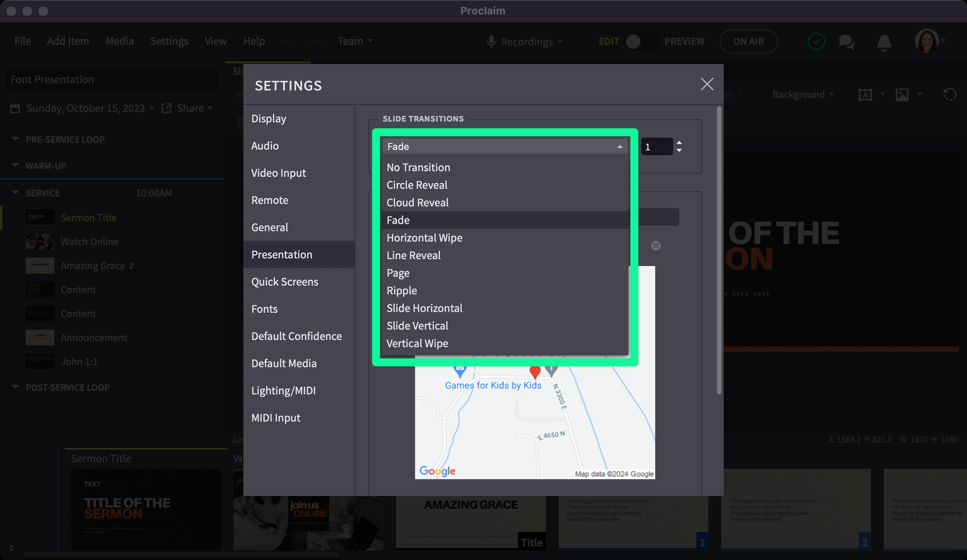Screen dimensions: 967x560
Task: Click the Share export icon
Action: pyautogui.click(x=167, y=108)
